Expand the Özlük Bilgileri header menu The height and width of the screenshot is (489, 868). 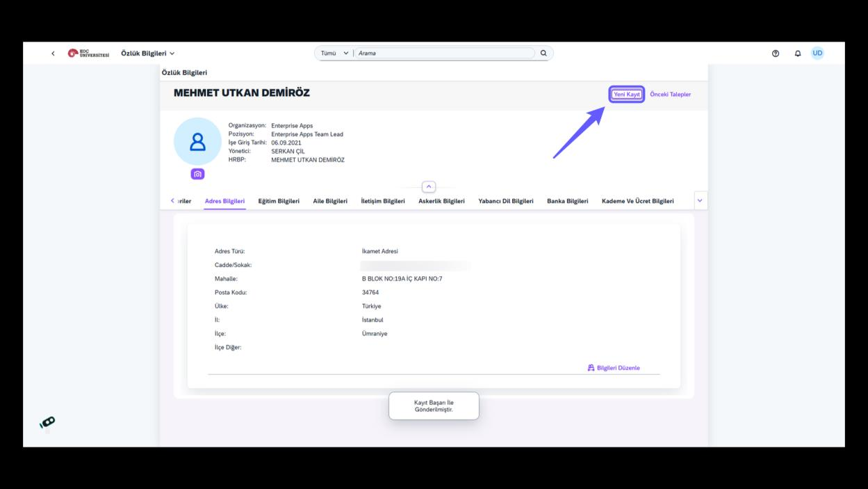148,54
